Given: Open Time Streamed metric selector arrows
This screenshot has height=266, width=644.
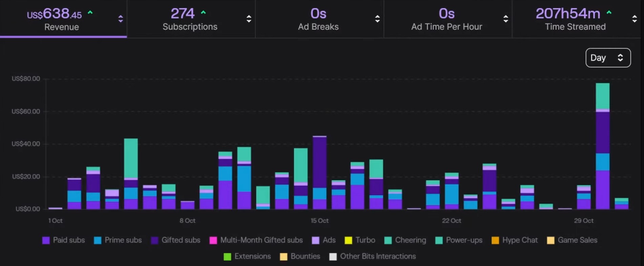Looking at the screenshot, I should 635,19.
